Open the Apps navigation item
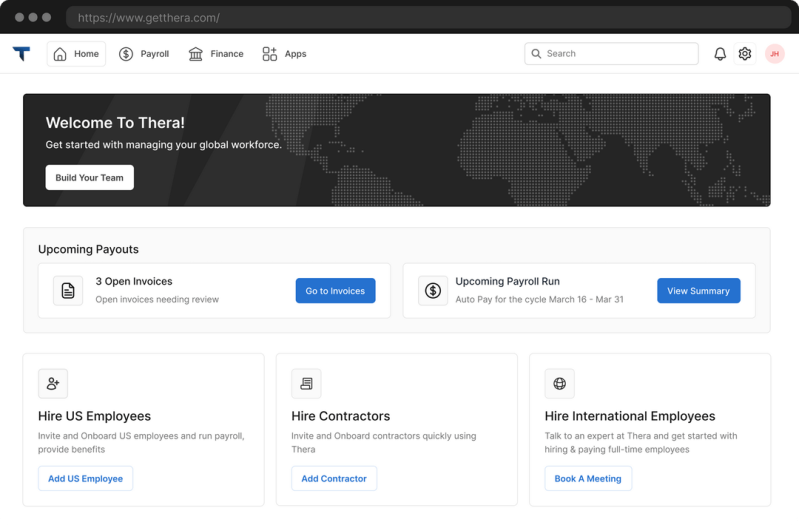 pos(284,54)
